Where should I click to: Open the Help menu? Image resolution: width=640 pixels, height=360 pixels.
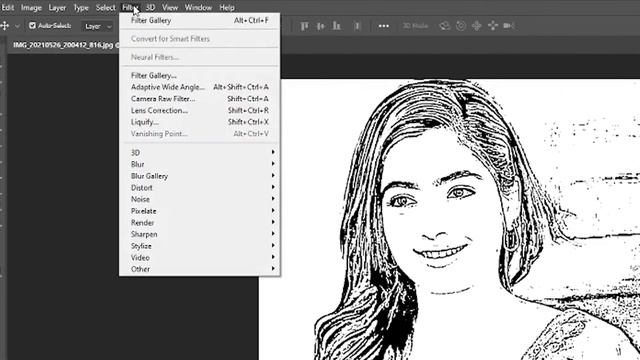[227, 7]
